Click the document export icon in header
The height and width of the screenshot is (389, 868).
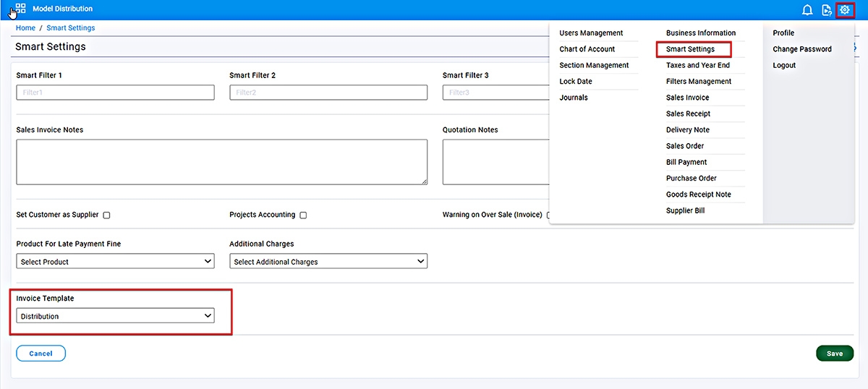coord(827,10)
